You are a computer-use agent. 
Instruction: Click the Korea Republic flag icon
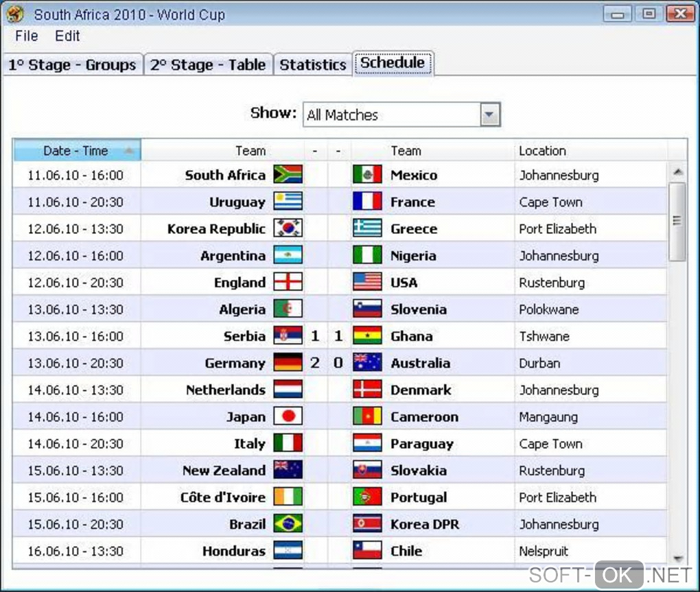(288, 228)
